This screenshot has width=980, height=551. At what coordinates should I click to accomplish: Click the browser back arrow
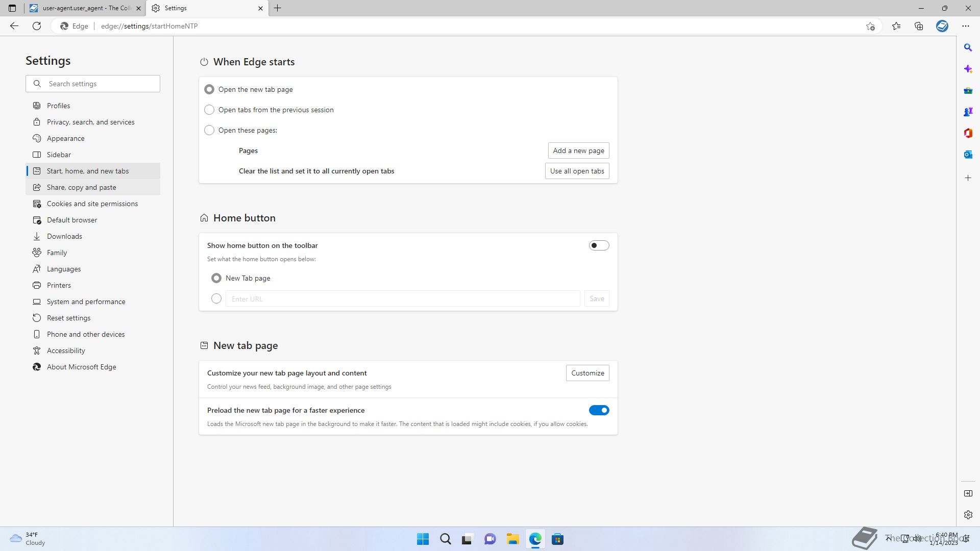click(x=14, y=26)
